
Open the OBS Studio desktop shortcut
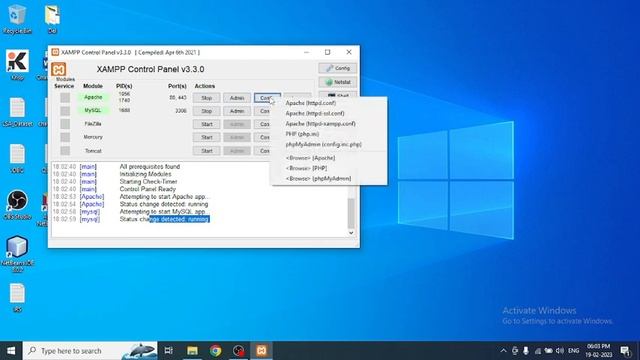click(x=17, y=204)
